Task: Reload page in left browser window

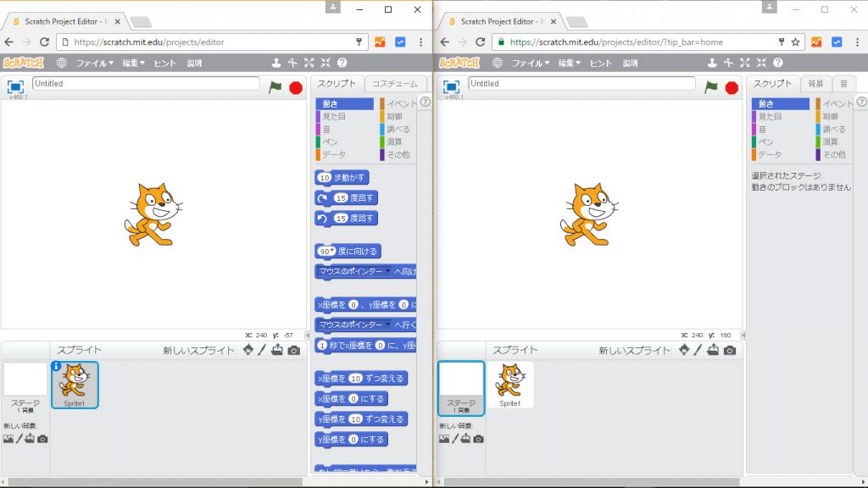Action: (x=44, y=42)
